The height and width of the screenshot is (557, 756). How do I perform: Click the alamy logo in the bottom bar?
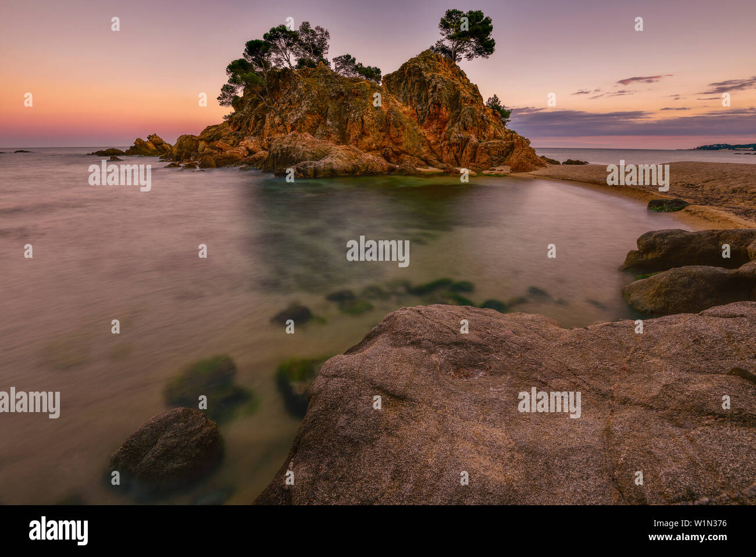pos(59,531)
